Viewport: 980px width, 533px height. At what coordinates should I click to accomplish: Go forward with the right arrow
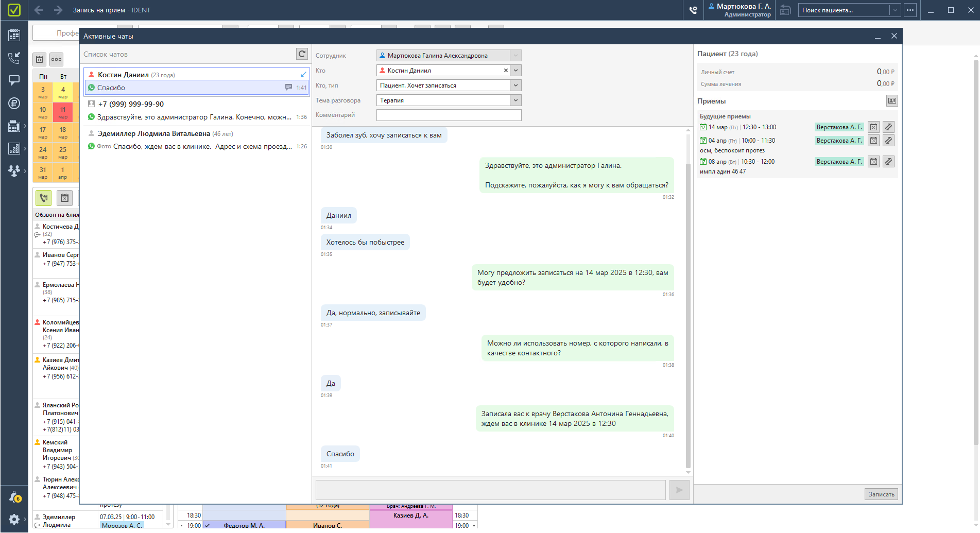(58, 10)
